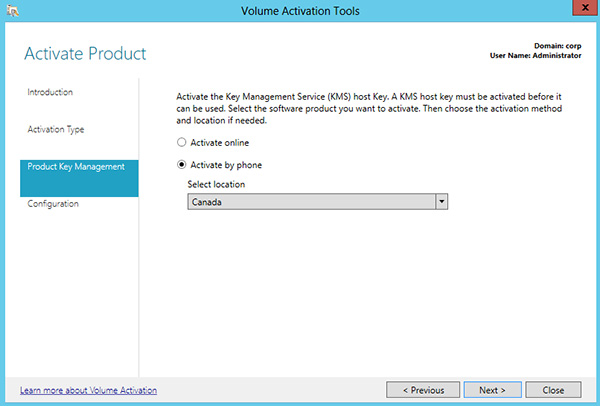Open the Canada location combo box
Image resolution: width=600 pixels, height=406 pixels.
pos(310,202)
